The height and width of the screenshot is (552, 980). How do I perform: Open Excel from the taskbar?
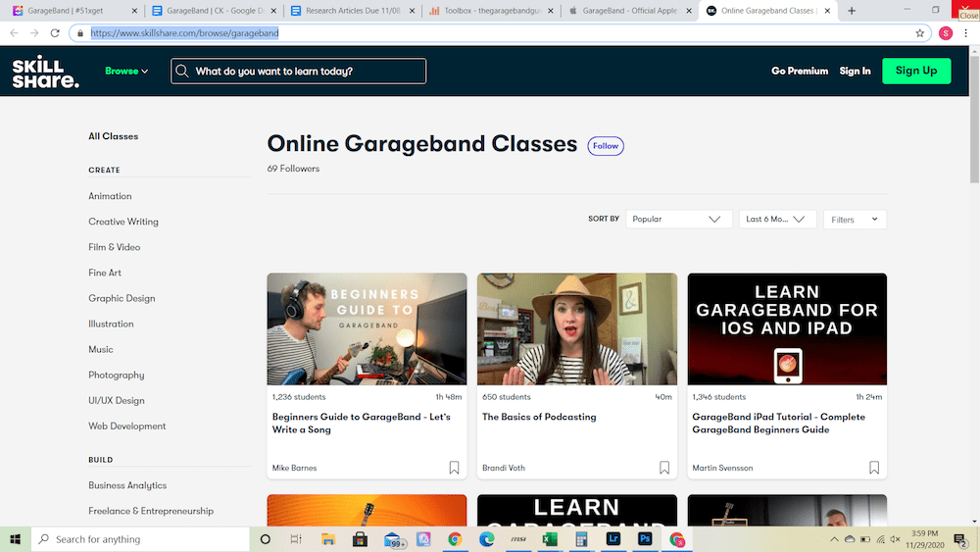click(x=550, y=539)
